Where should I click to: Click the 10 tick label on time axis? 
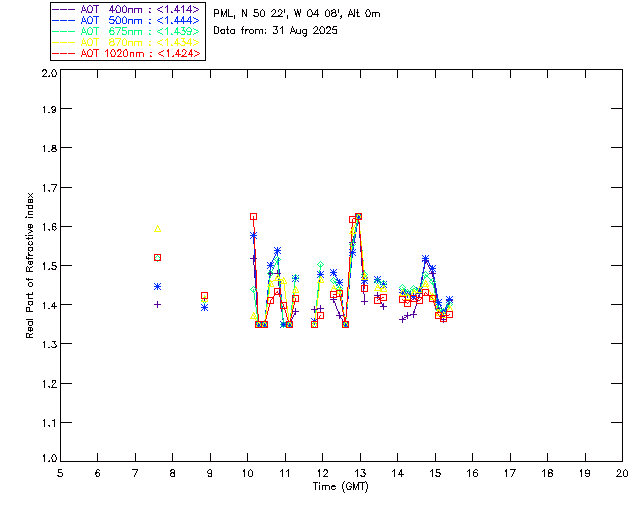click(247, 473)
